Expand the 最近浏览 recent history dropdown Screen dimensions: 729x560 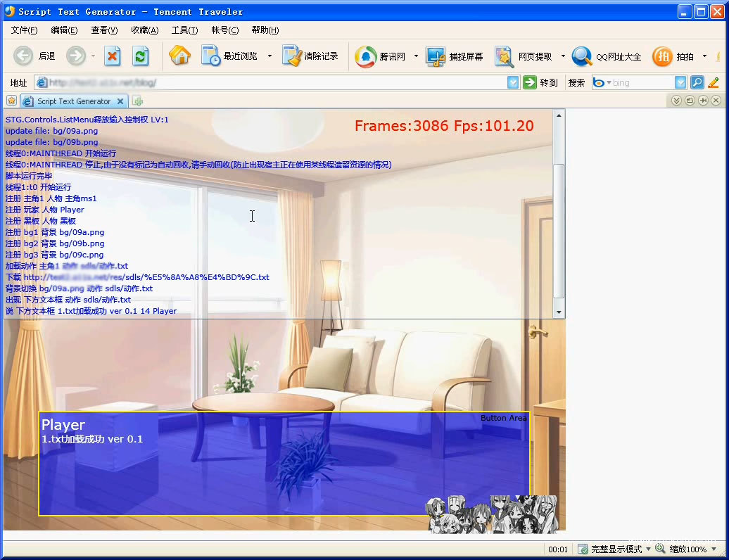click(x=270, y=56)
